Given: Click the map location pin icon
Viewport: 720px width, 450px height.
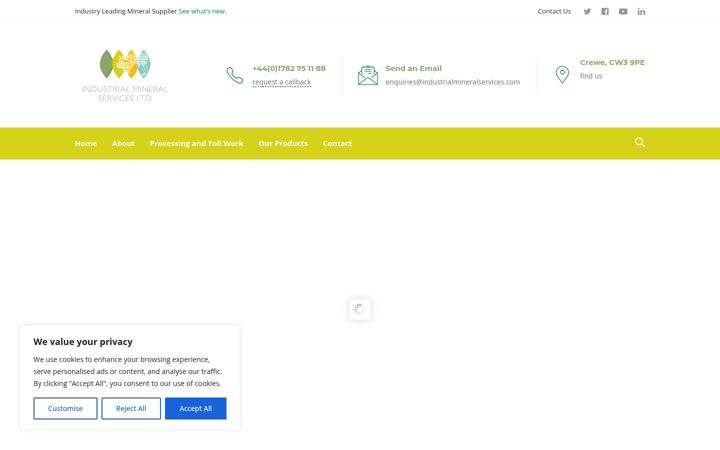Looking at the screenshot, I should click(562, 74).
